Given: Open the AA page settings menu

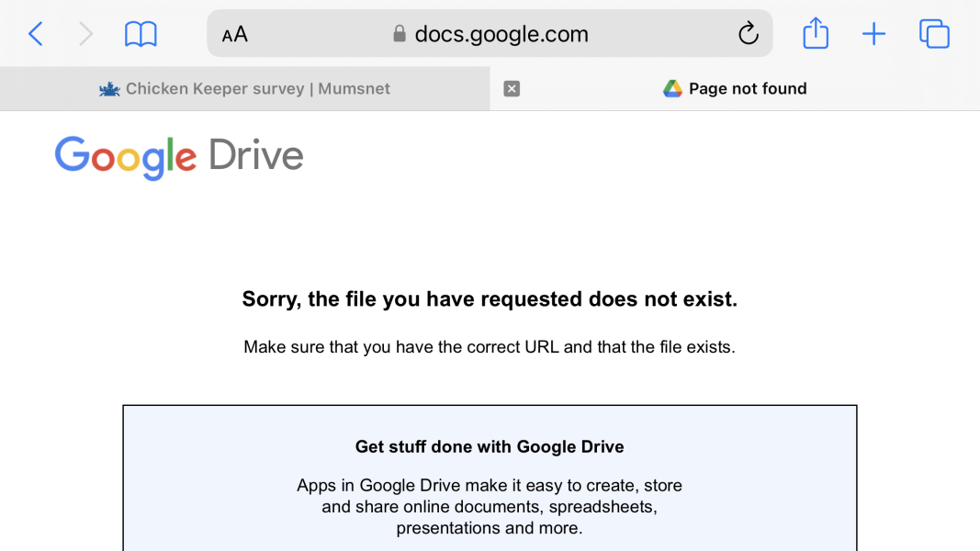Looking at the screenshot, I should 235,35.
